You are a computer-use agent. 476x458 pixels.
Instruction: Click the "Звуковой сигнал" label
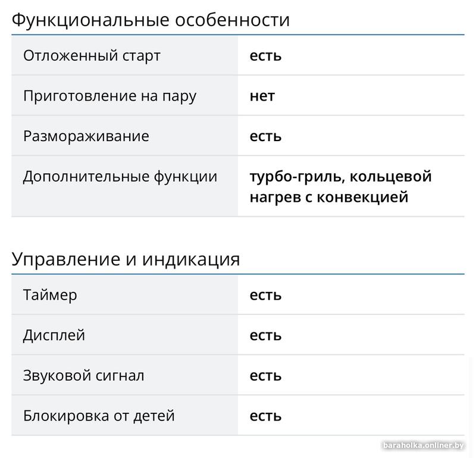coord(83,375)
